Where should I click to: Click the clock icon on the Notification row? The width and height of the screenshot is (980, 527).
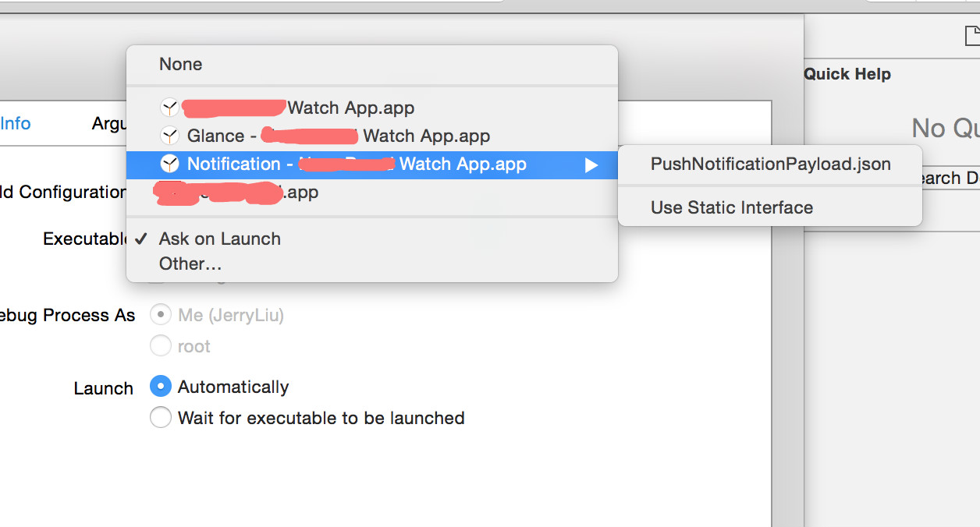[x=169, y=164]
